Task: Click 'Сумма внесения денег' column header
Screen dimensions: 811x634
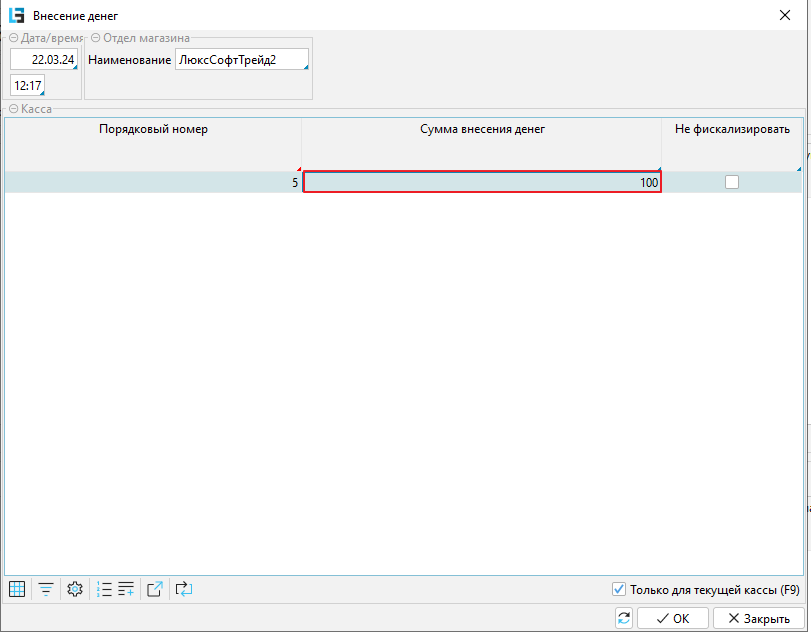Action: click(x=481, y=129)
